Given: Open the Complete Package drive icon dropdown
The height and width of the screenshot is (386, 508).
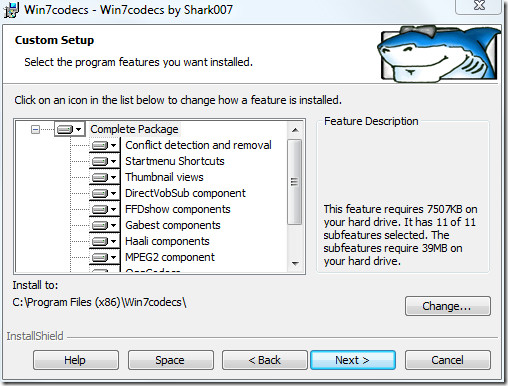Looking at the screenshot, I should pos(70,129).
